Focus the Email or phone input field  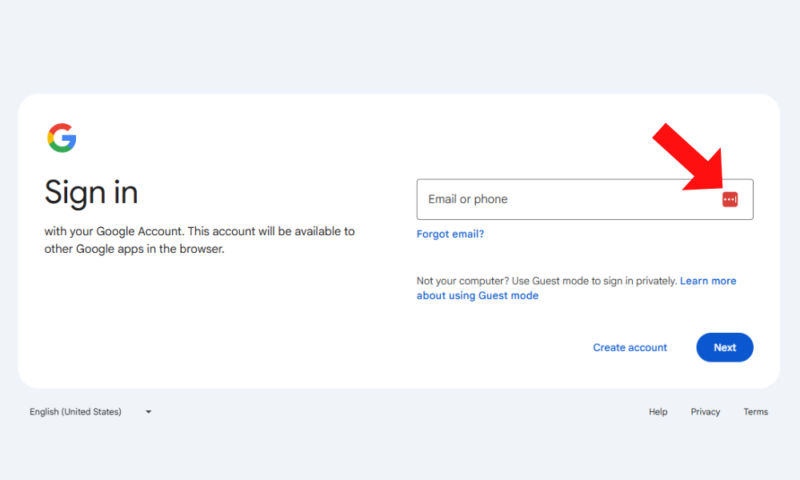click(585, 199)
